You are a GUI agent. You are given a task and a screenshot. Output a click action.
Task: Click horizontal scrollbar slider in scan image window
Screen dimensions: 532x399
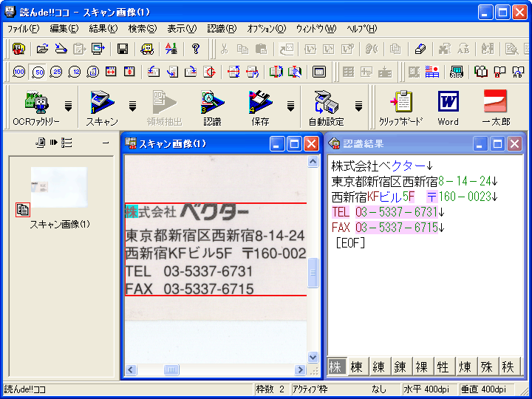coord(171,369)
